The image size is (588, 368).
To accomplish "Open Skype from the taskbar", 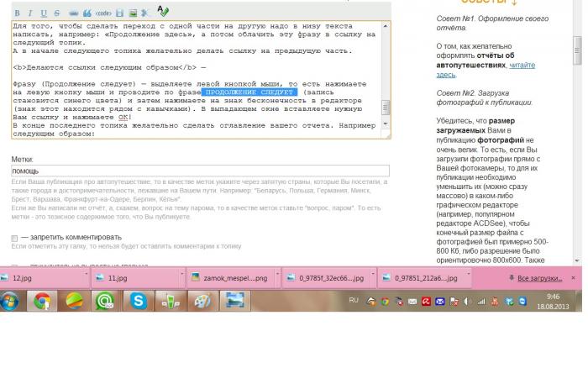I will [x=138, y=301].
